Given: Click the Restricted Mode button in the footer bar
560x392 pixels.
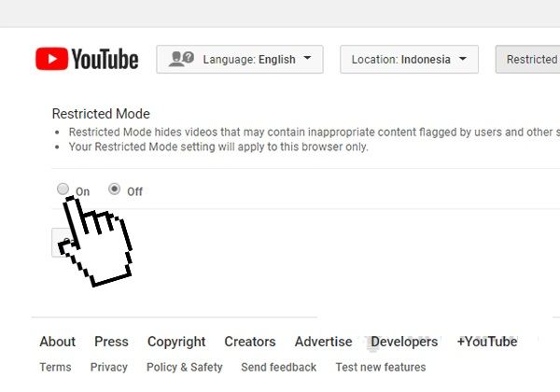Looking at the screenshot, I should pyautogui.click(x=528, y=59).
